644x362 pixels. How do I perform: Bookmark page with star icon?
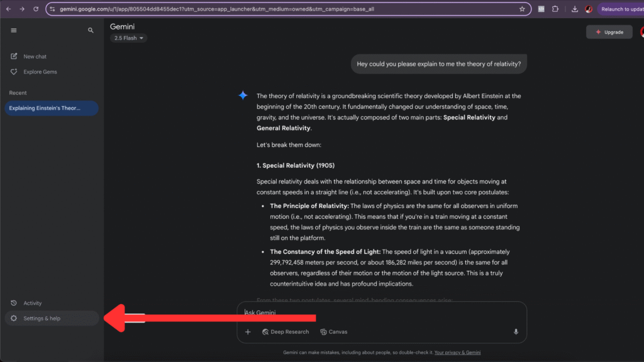[x=522, y=9]
